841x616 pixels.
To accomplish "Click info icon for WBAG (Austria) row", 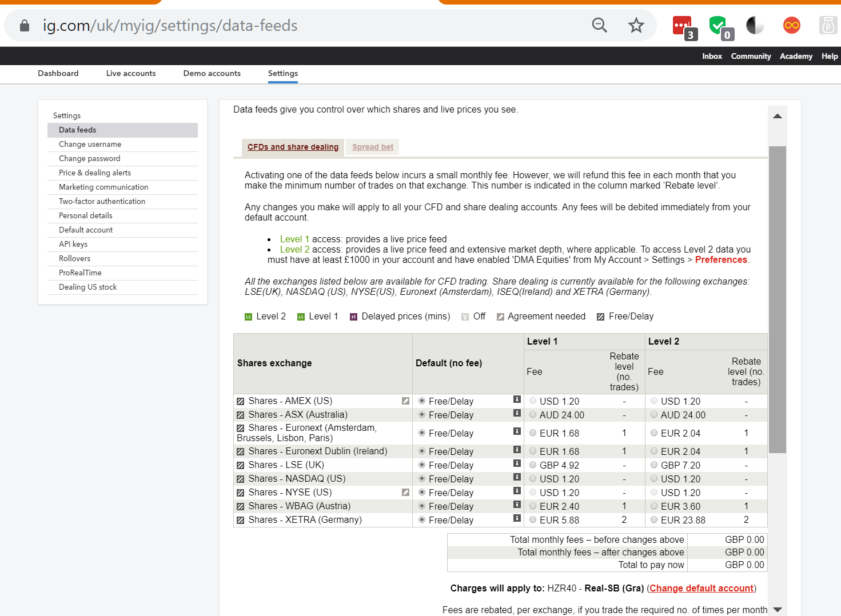I will 517,505.
